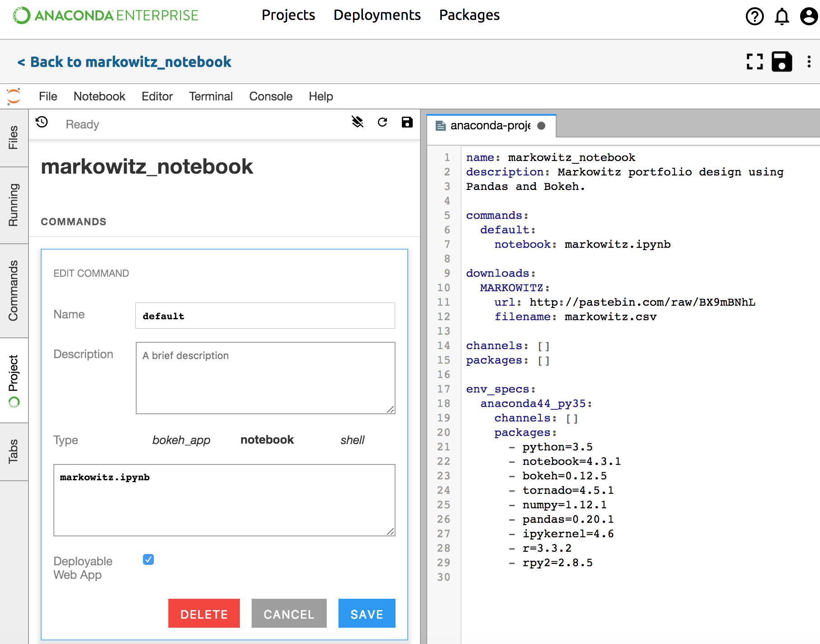Click the pastebin url line in editor
The width and height of the screenshot is (820, 644).
625,302
